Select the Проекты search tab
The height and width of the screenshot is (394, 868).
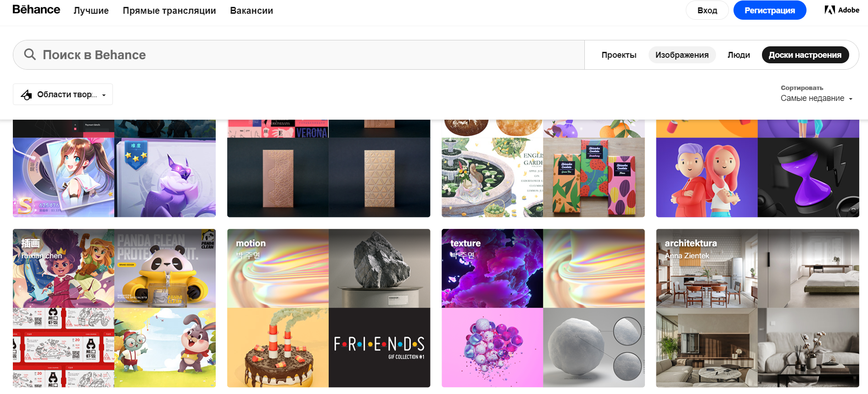(619, 55)
